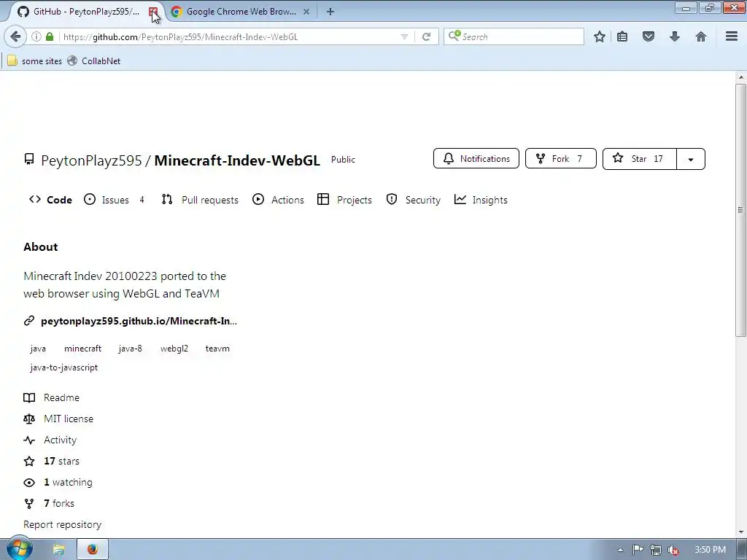Click the 'webgl2' topic tag
Image resolution: width=747 pixels, height=560 pixels.
pos(174,349)
